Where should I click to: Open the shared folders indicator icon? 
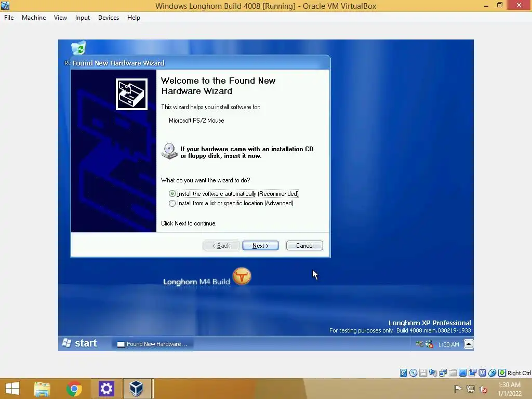point(453,373)
